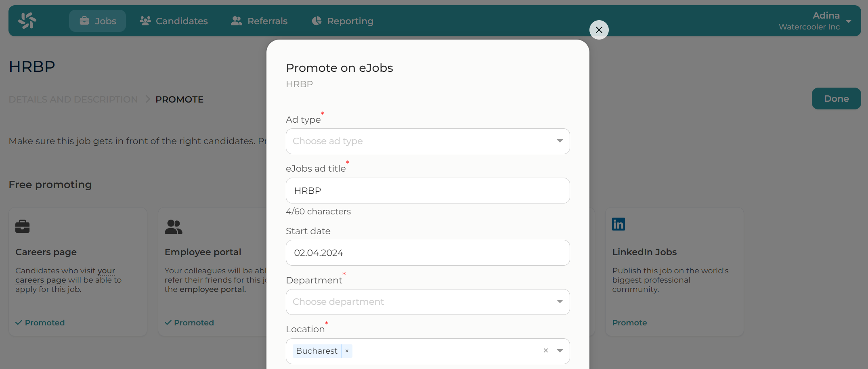The height and width of the screenshot is (369, 868).
Task: Click the 'Free promoting' heading
Action: [x=50, y=184]
